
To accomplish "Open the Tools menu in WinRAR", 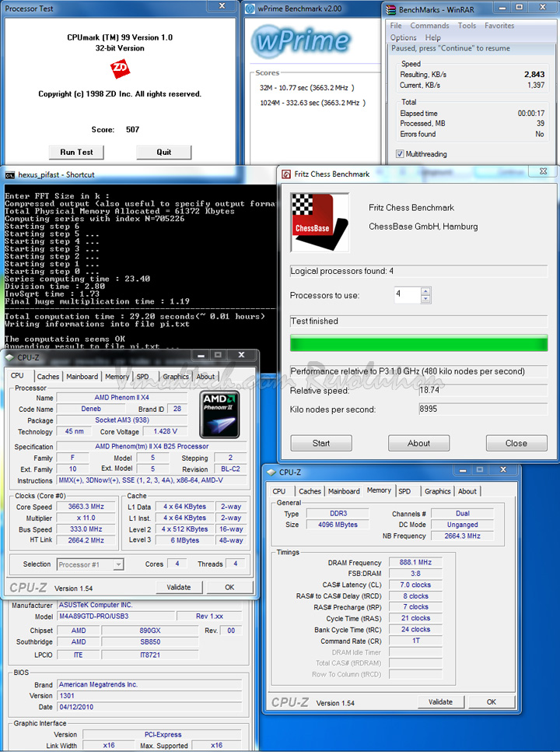I will pyautogui.click(x=467, y=26).
